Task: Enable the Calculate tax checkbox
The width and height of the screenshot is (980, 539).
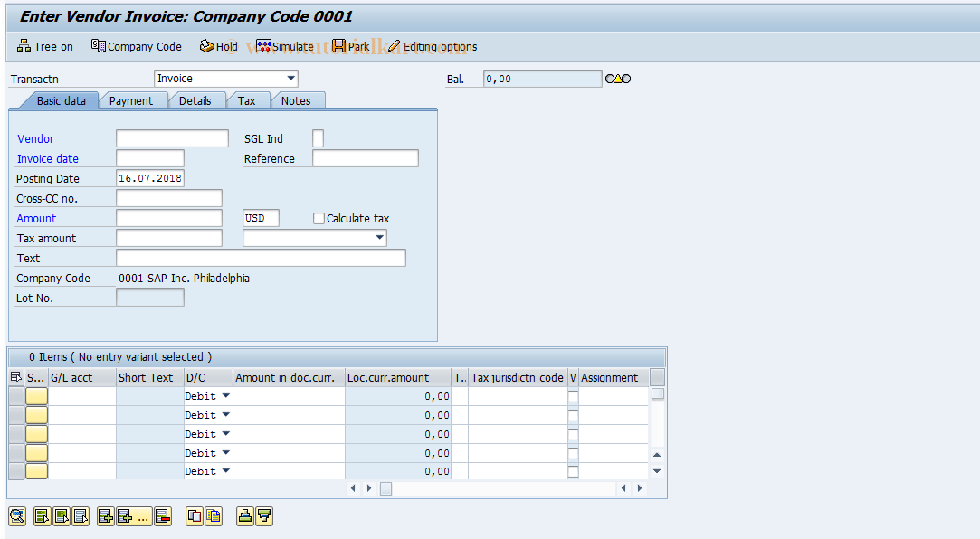Action: [x=319, y=218]
